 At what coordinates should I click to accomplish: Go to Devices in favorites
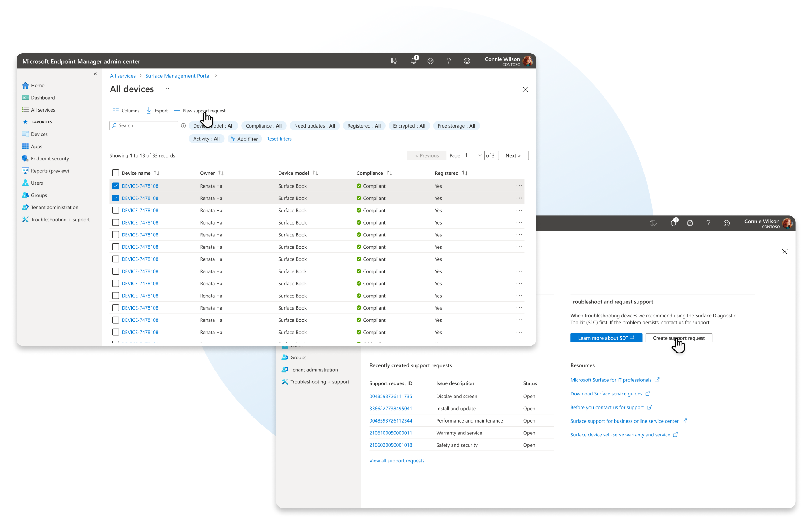[x=35, y=134]
